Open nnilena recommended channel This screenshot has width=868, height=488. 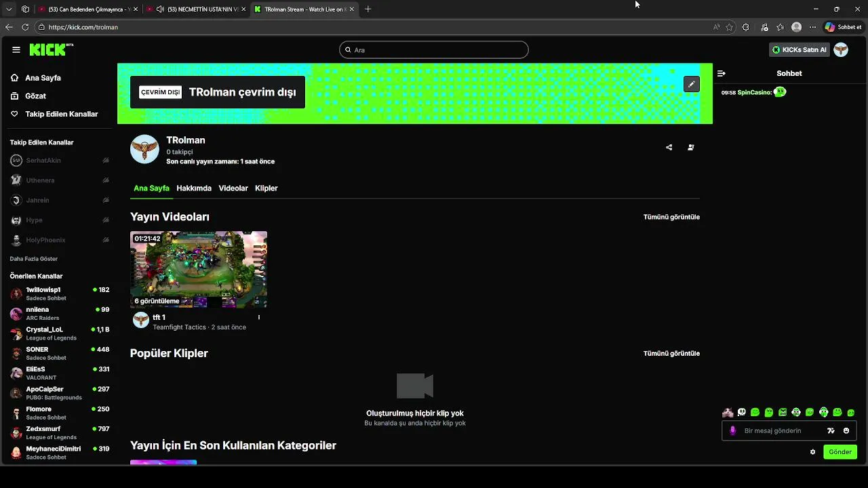[x=60, y=313]
